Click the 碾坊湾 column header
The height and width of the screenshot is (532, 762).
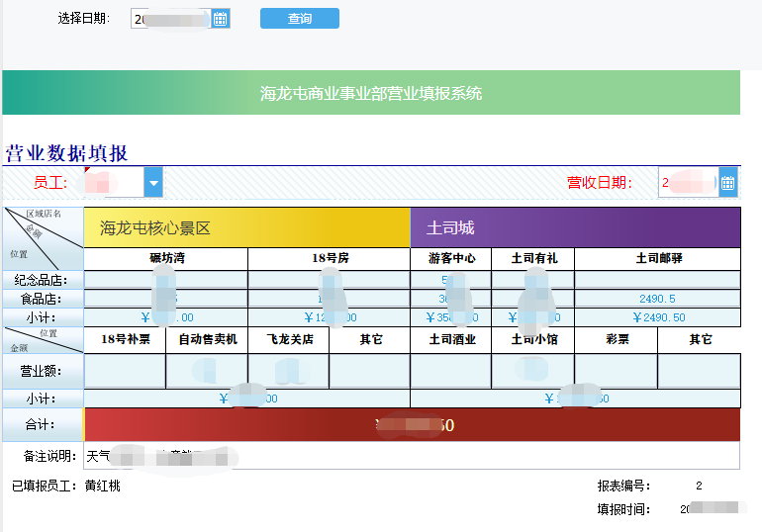pos(166,258)
